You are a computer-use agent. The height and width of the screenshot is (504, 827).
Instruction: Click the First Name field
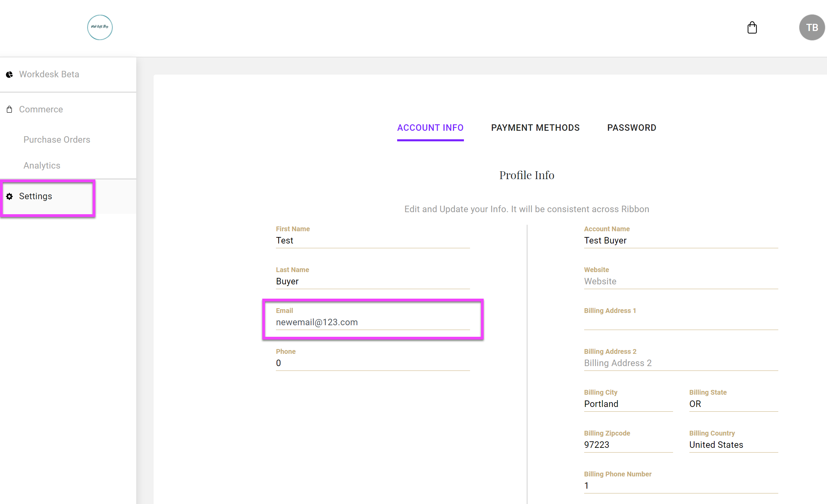pos(373,240)
